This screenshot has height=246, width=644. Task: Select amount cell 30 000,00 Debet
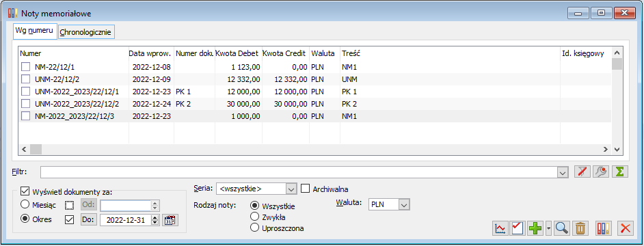tap(239, 104)
